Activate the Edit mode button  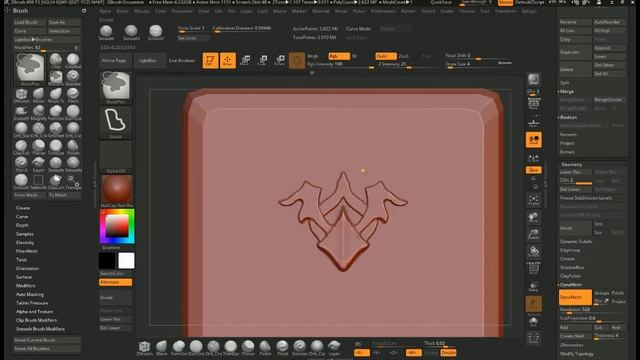[210, 60]
